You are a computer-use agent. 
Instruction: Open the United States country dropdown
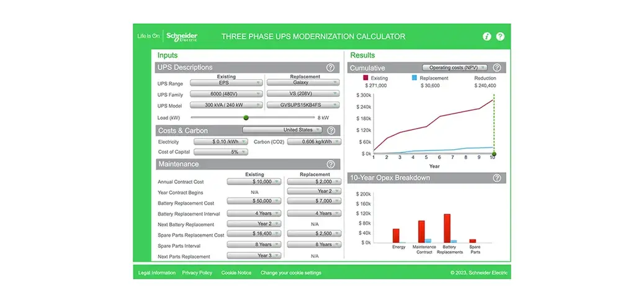pyautogui.click(x=282, y=130)
